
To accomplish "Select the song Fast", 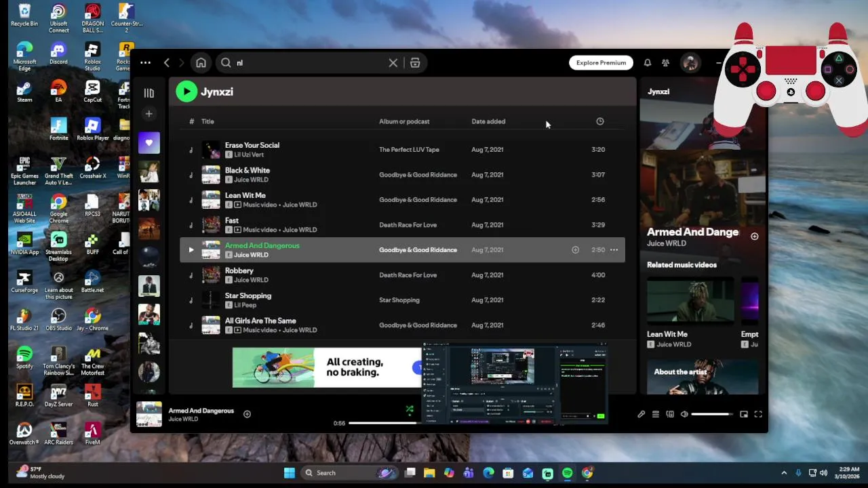I will [x=232, y=220].
